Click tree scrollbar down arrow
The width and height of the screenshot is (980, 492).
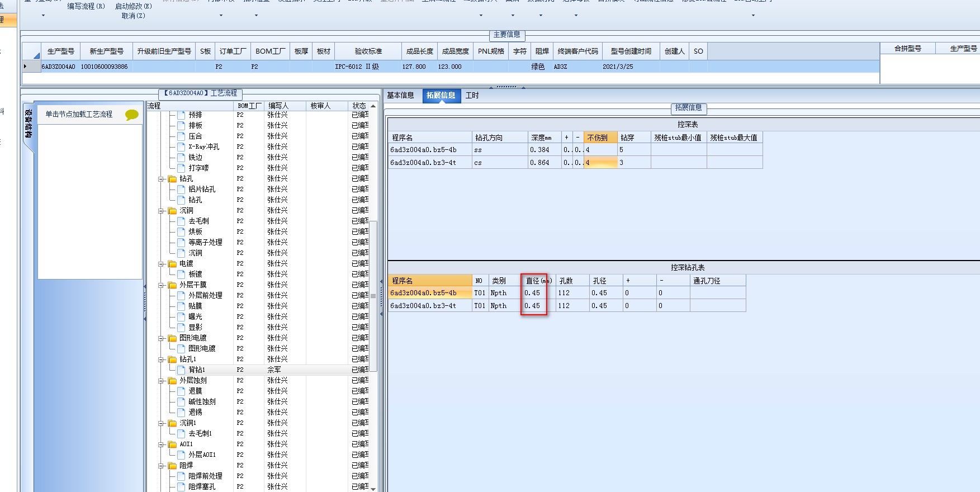(x=373, y=488)
